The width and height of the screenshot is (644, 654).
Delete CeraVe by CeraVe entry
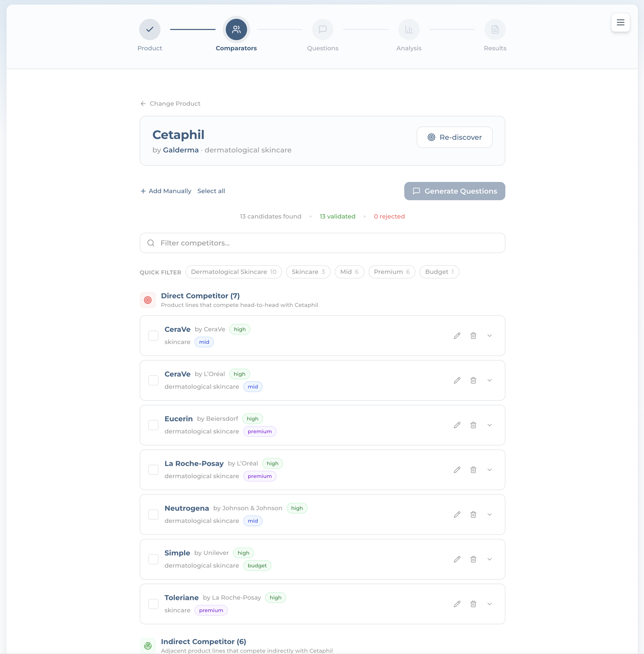pos(473,336)
